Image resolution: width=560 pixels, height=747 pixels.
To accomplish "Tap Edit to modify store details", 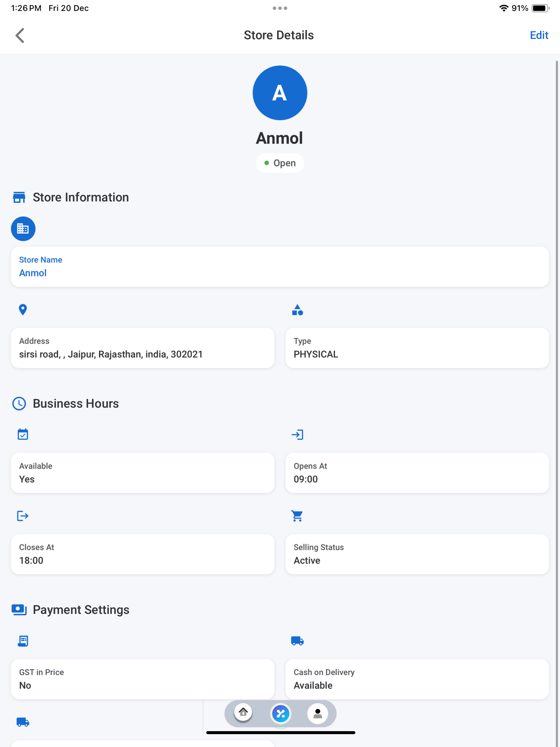I will tap(539, 35).
